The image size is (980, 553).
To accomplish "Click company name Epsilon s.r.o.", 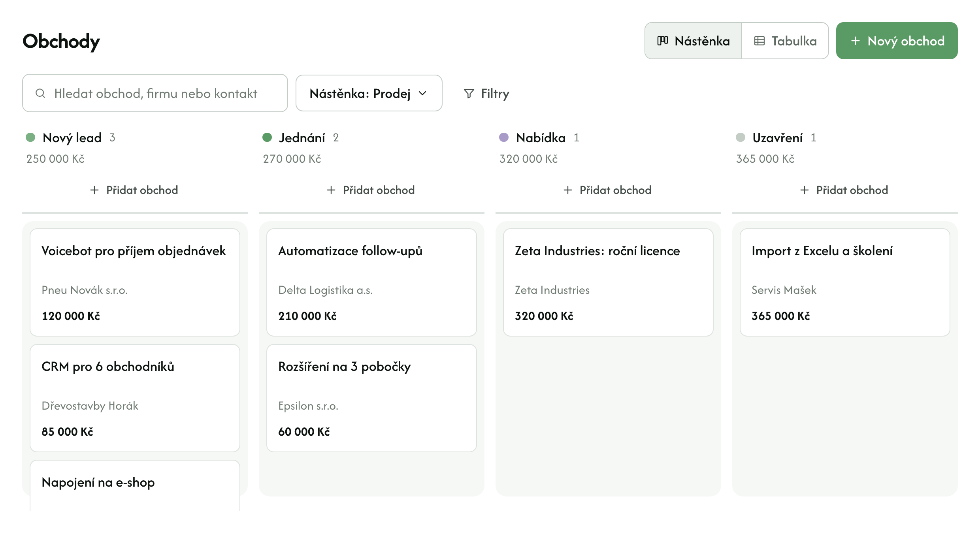I will pos(308,406).
